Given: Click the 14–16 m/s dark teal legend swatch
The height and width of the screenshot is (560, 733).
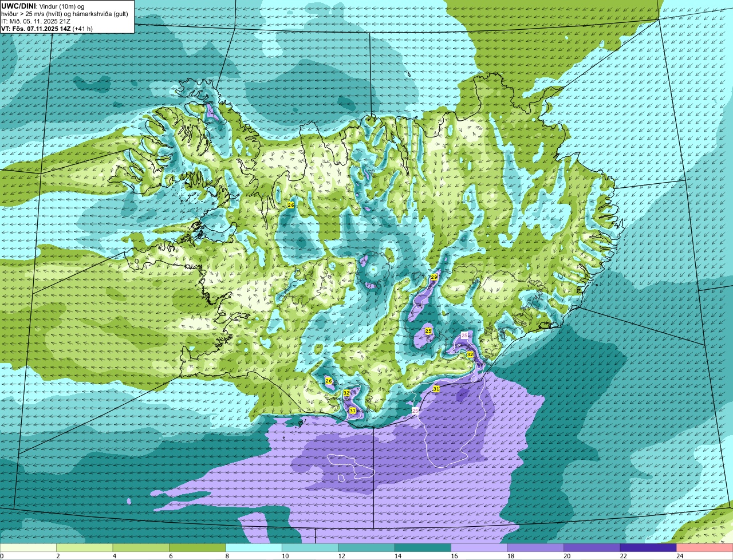Looking at the screenshot, I should coord(423,547).
